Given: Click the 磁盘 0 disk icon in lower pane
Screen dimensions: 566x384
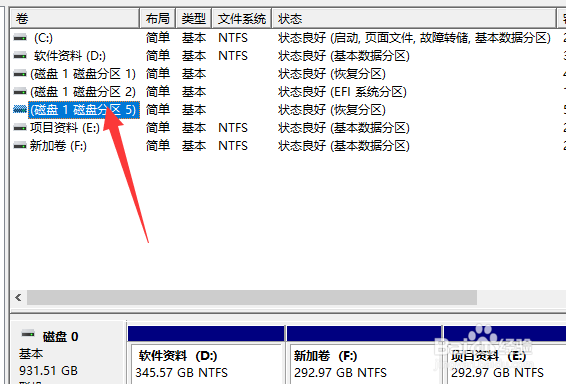Looking at the screenshot, I should click(x=28, y=334).
